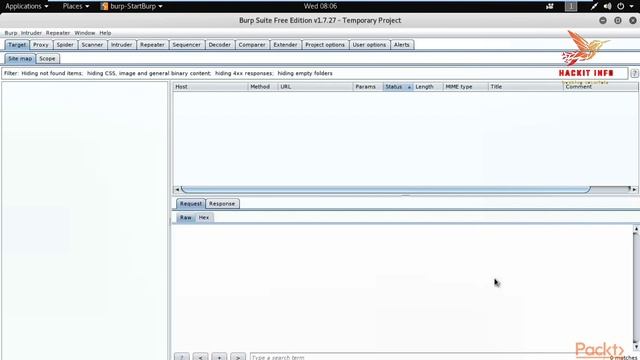Image resolution: width=640 pixels, height=360 pixels.
Task: Switch to the Sequencer tab
Action: click(187, 44)
